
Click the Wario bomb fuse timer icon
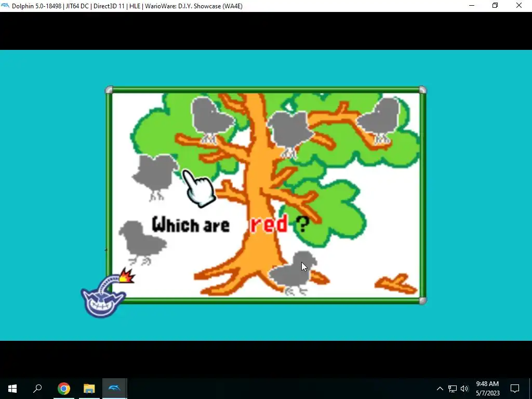pos(107,293)
